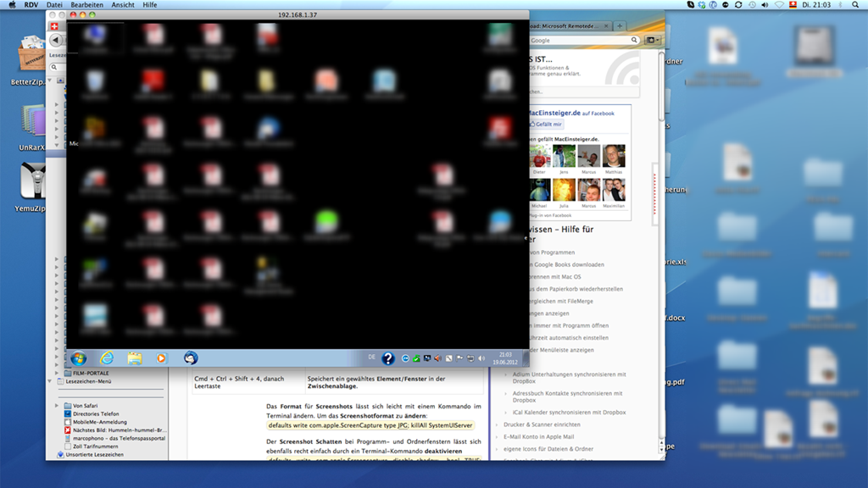Open the RDV application menu
Viewport: 868px width, 488px height.
pyautogui.click(x=31, y=4)
